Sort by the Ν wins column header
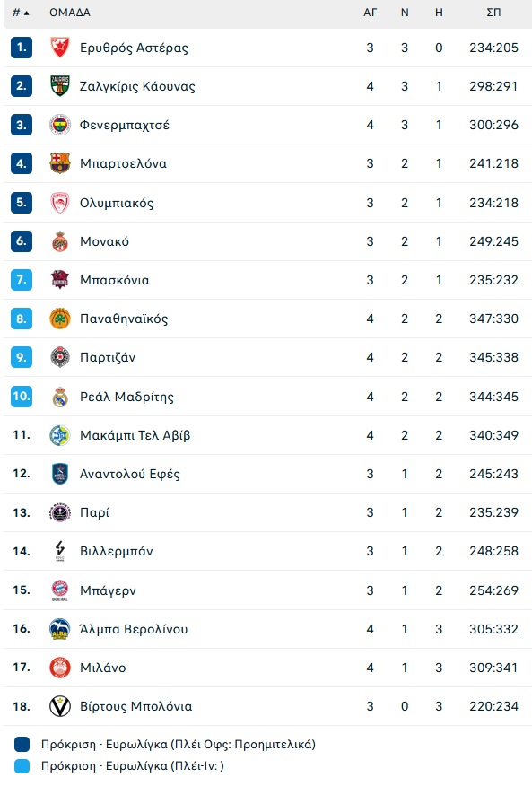532x795 pixels. [405, 13]
